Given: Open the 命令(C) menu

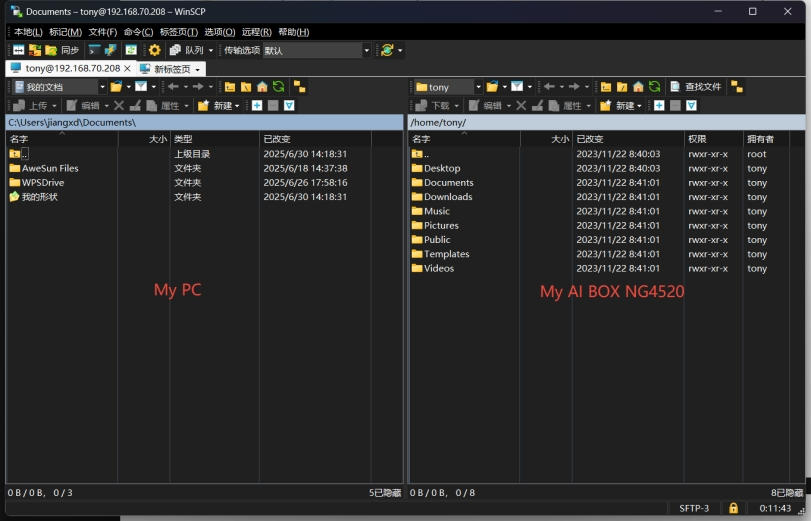Looking at the screenshot, I should (x=138, y=32).
